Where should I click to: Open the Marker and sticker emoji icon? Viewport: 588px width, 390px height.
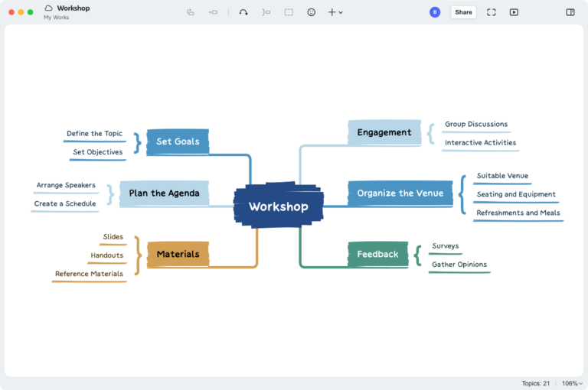(x=311, y=12)
